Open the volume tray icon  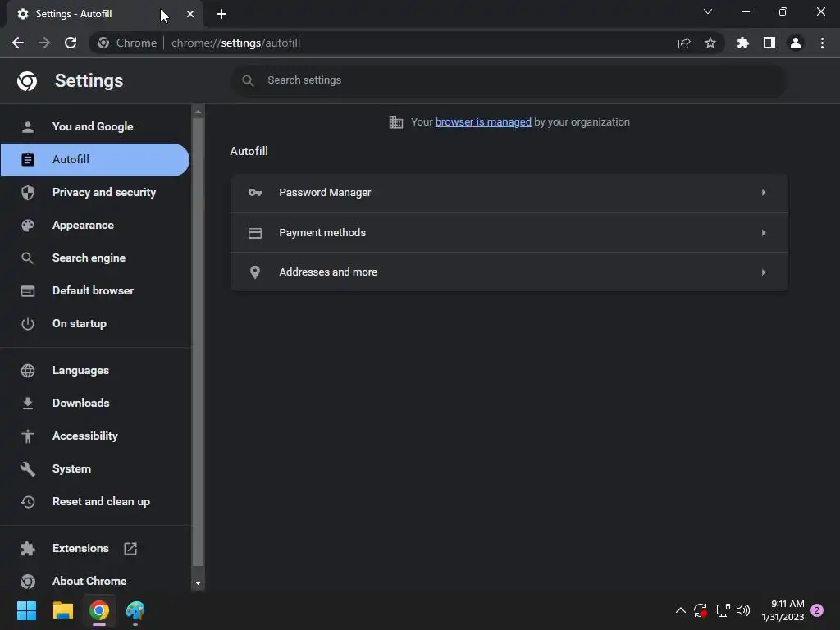743,610
